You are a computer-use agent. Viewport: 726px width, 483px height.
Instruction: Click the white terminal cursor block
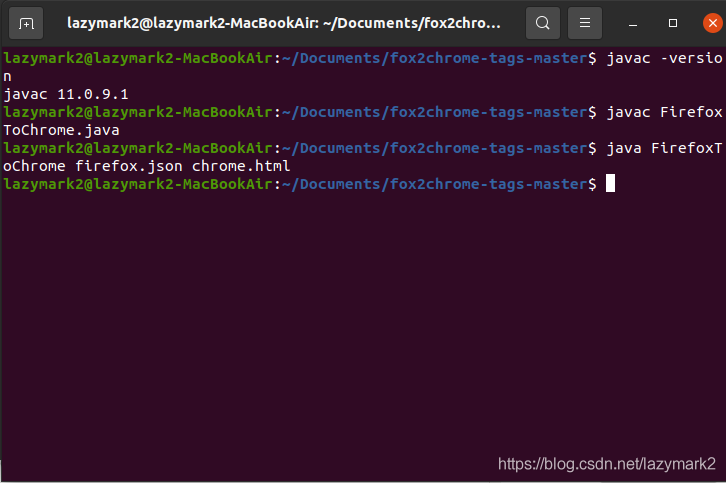click(x=610, y=184)
